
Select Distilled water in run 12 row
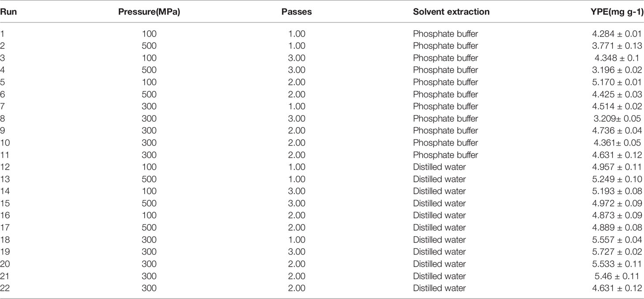439,167
